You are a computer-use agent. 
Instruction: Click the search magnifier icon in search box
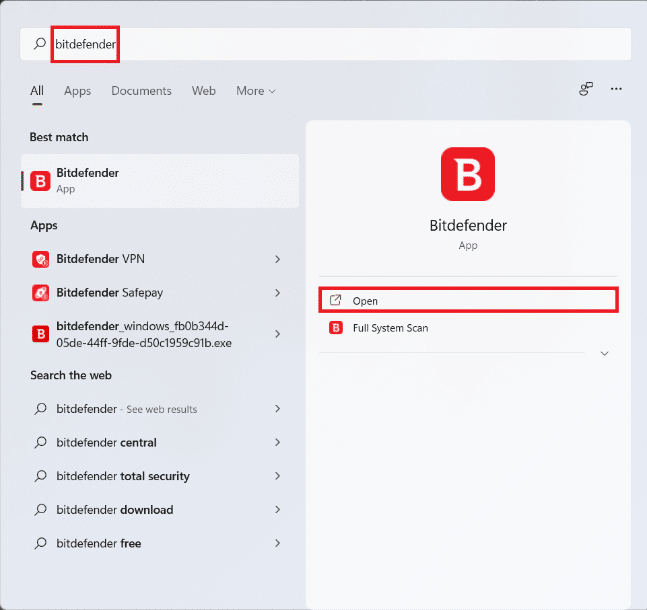pos(40,44)
